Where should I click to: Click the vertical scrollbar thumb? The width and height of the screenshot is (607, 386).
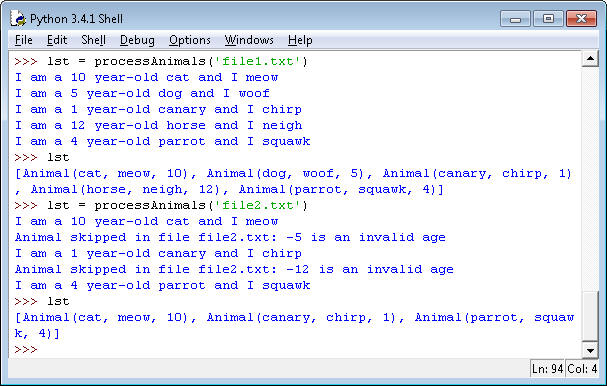pos(590,316)
